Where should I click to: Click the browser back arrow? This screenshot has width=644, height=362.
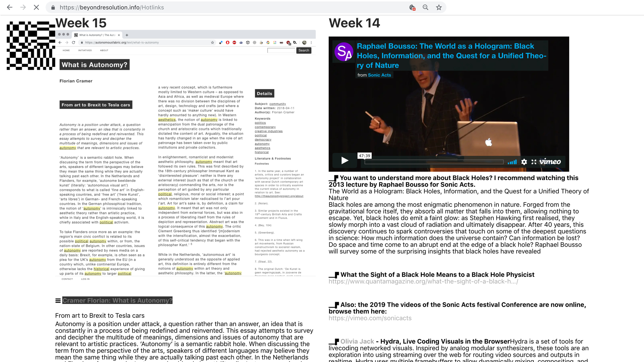[x=10, y=7]
